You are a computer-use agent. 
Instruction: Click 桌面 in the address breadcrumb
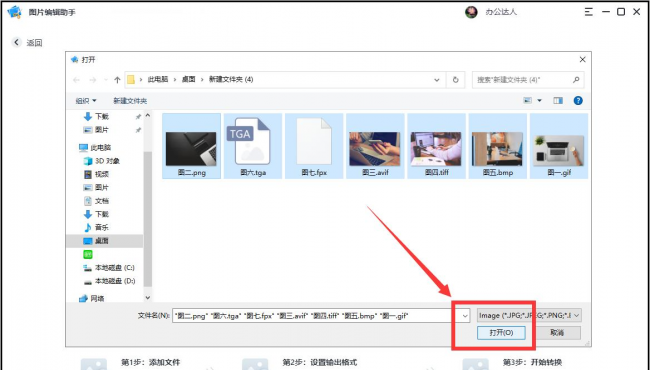click(189, 79)
